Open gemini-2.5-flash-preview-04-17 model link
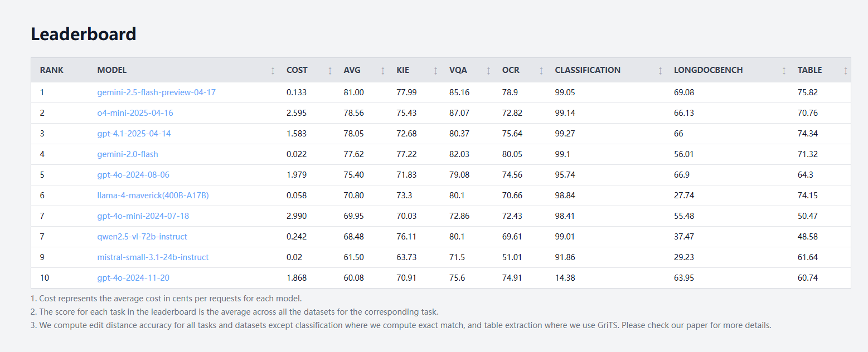The width and height of the screenshot is (868, 352). [156, 92]
